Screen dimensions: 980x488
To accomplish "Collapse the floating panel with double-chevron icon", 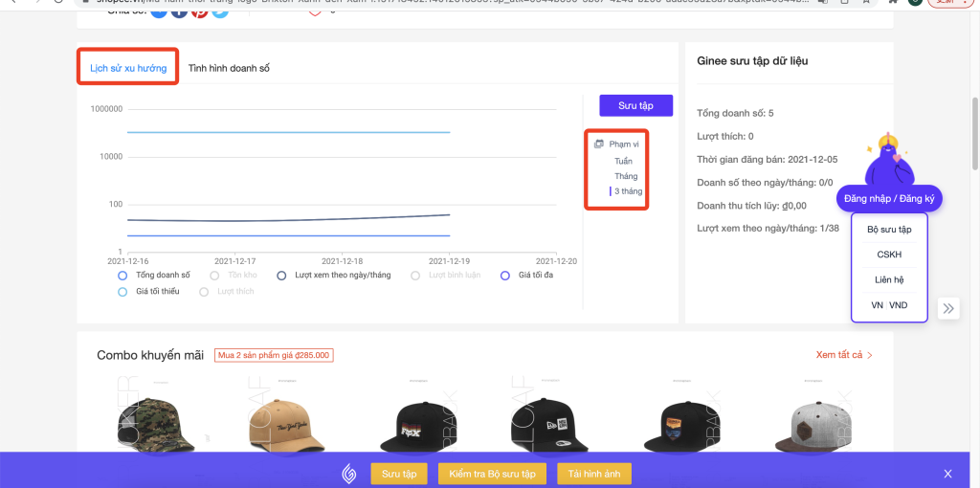I will [948, 308].
